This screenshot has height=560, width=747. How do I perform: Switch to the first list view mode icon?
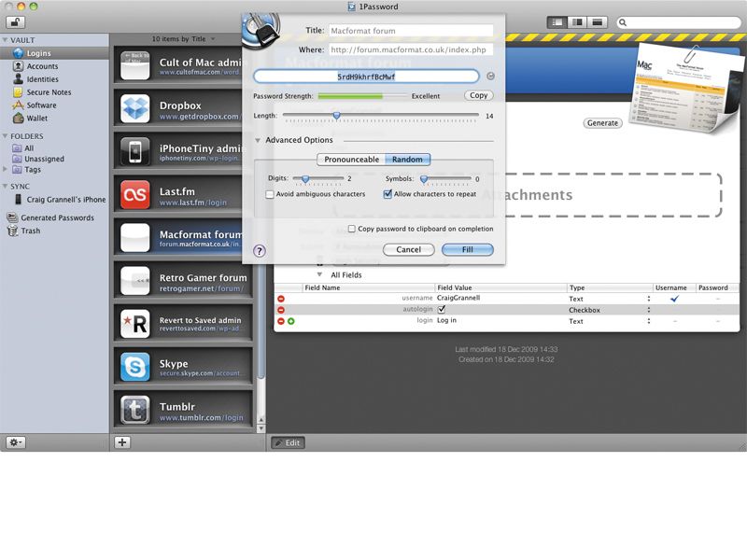557,21
